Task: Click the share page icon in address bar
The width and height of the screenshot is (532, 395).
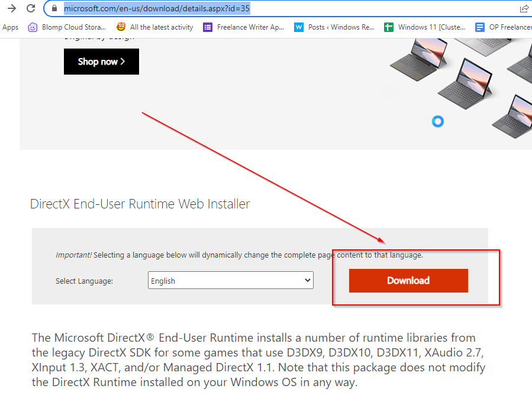Action: pos(524,9)
